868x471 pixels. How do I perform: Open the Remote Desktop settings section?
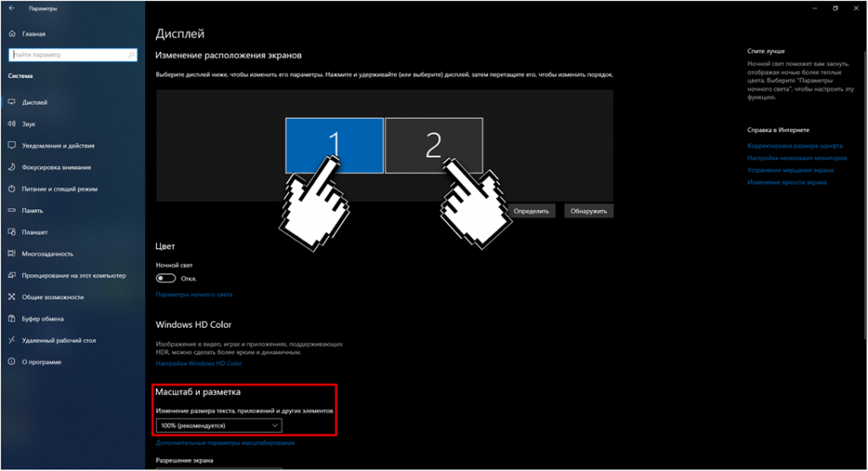(x=58, y=340)
